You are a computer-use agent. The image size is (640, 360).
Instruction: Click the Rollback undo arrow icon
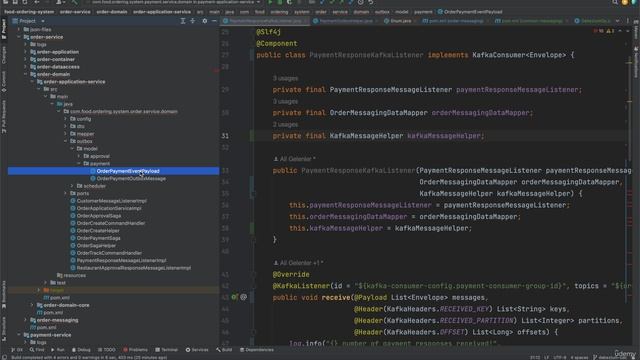[x=371, y=2]
